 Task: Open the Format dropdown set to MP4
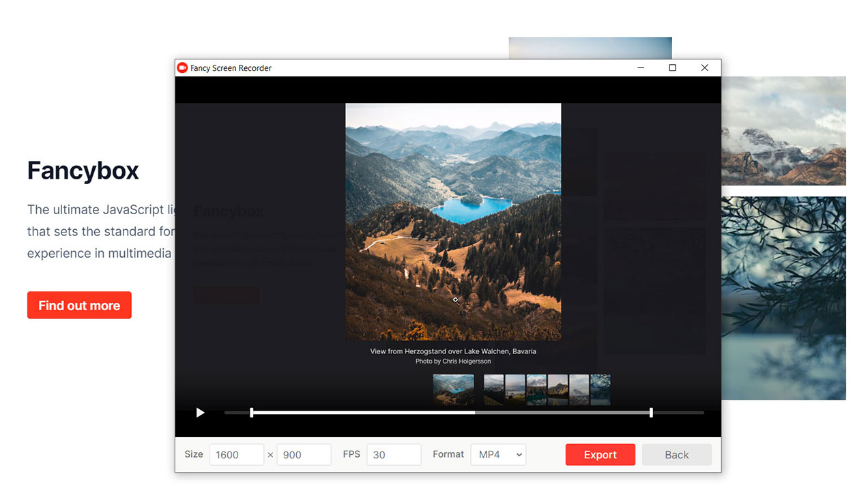pyautogui.click(x=498, y=455)
